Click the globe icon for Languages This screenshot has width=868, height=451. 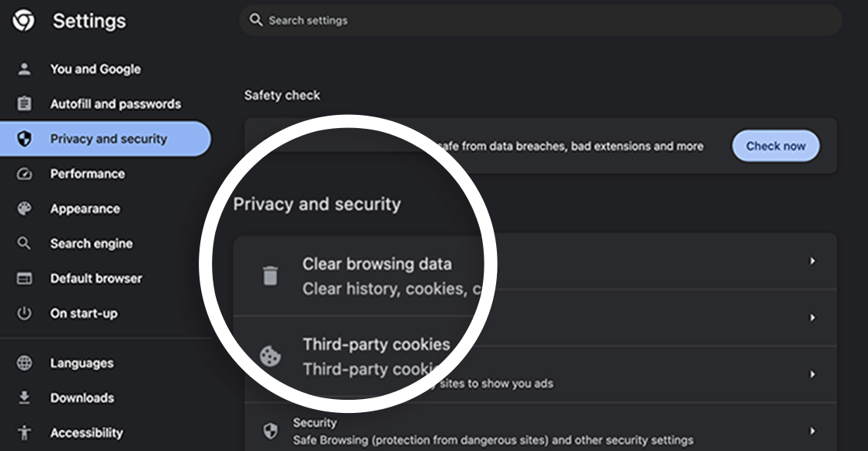24,363
